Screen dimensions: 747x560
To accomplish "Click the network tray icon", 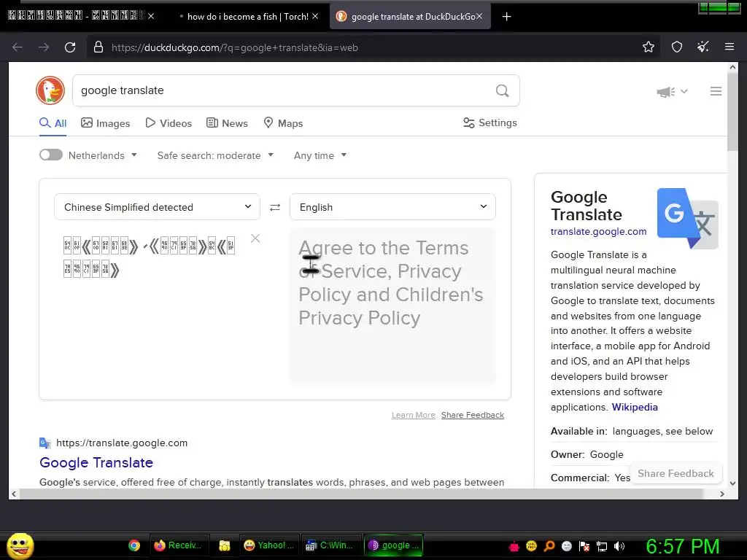I will pyautogui.click(x=602, y=546).
